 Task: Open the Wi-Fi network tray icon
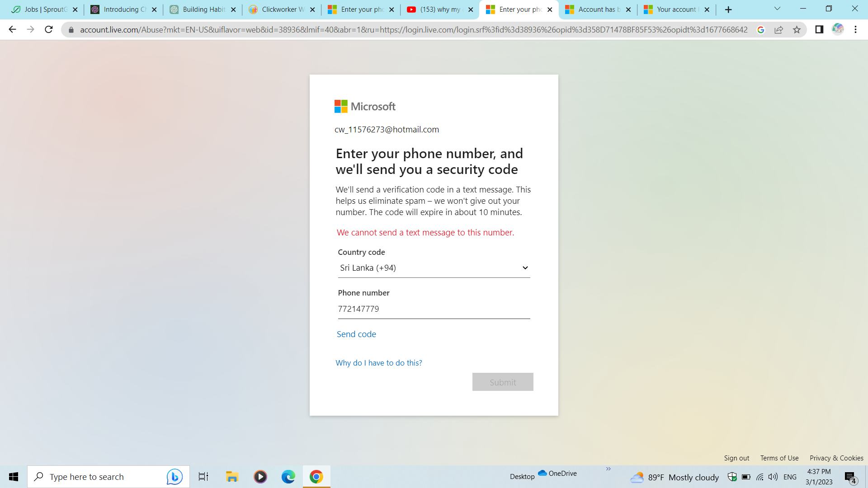[760, 477]
